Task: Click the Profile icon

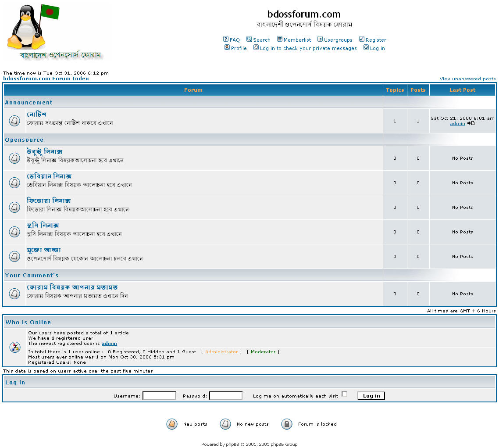Action: pyautogui.click(x=227, y=47)
